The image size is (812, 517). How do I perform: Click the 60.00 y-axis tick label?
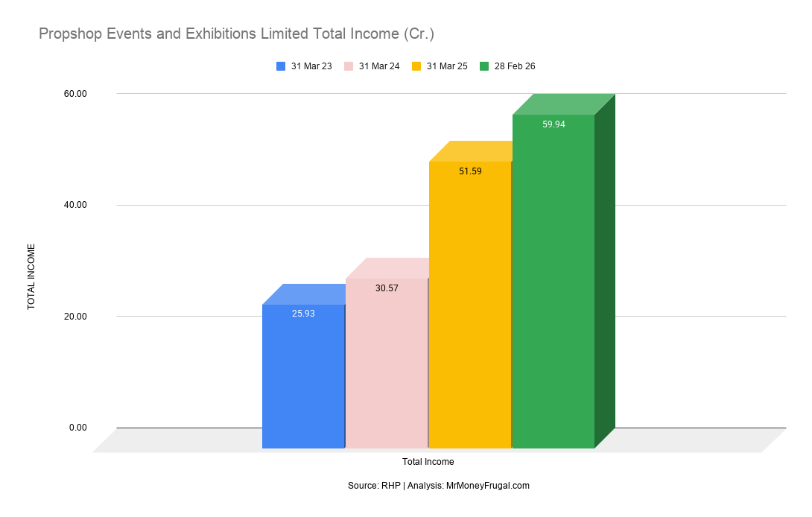75,94
